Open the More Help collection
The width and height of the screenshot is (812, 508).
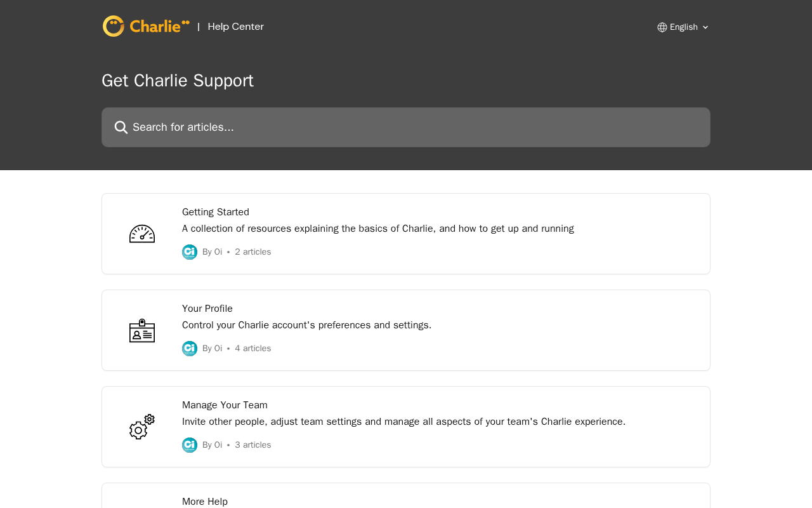point(406,496)
